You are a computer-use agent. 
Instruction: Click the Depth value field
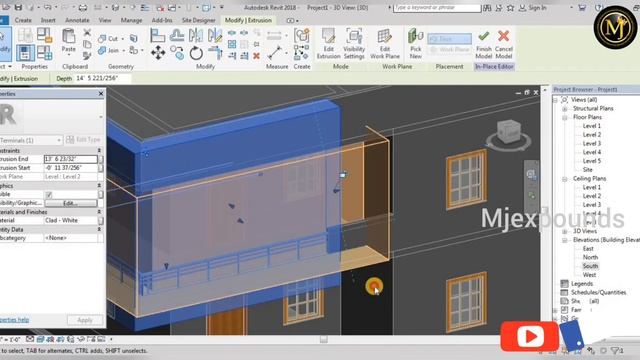coord(102,78)
